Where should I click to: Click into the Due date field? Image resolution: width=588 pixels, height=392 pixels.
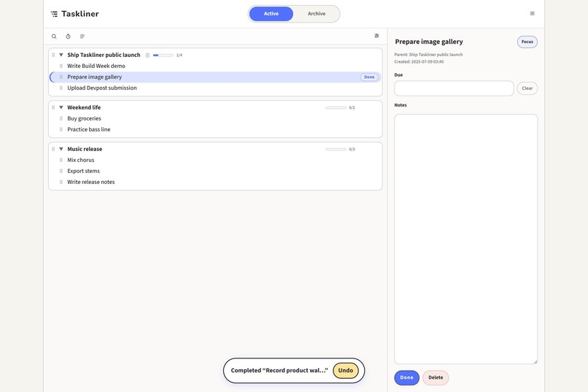point(454,88)
